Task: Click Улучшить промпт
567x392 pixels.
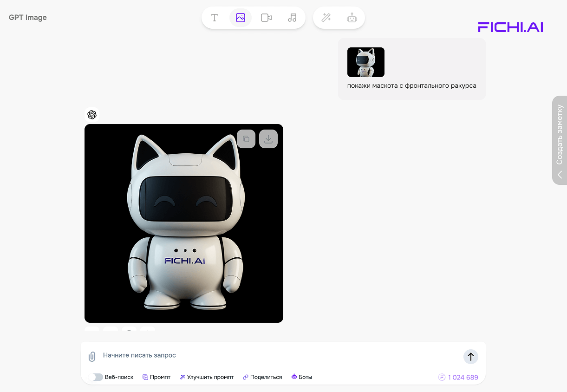Action: coord(207,377)
